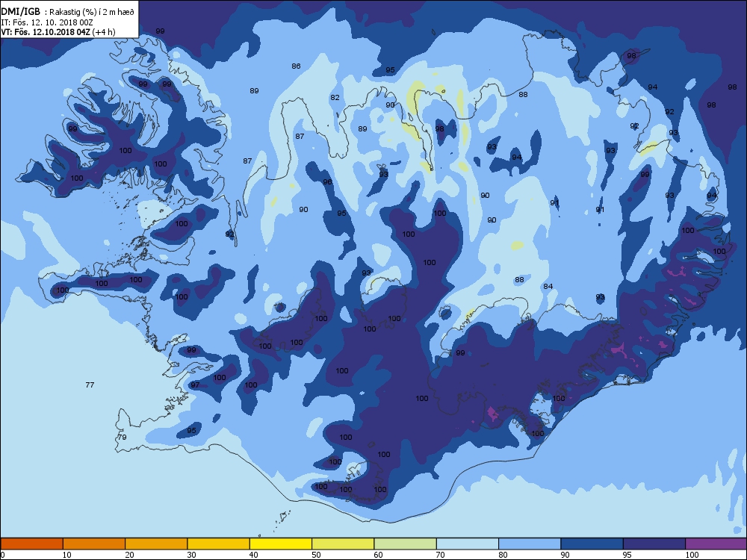Click the dark blue 90–95 legend swatch
Viewport: 747px width, 560px height.
(592, 544)
